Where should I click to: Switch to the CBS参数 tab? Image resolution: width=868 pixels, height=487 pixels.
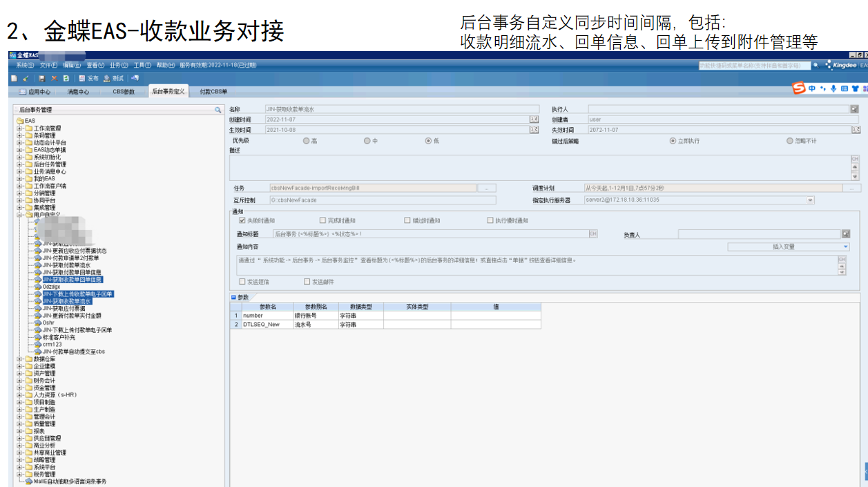click(124, 91)
